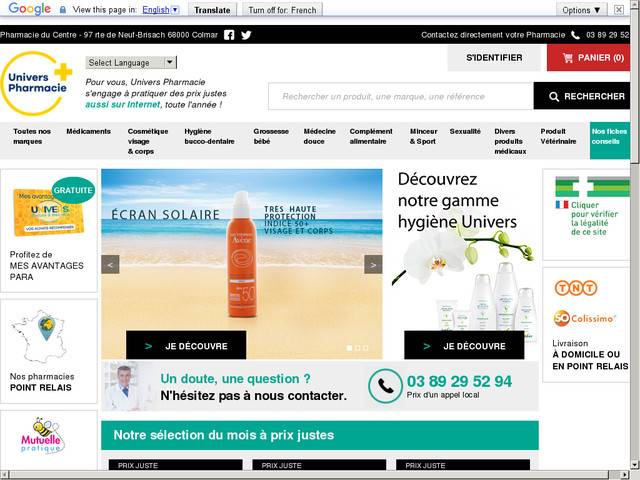Viewport: 640px width, 480px height.
Task: Click the lock icon in the translate bar
Action: pyautogui.click(x=63, y=10)
